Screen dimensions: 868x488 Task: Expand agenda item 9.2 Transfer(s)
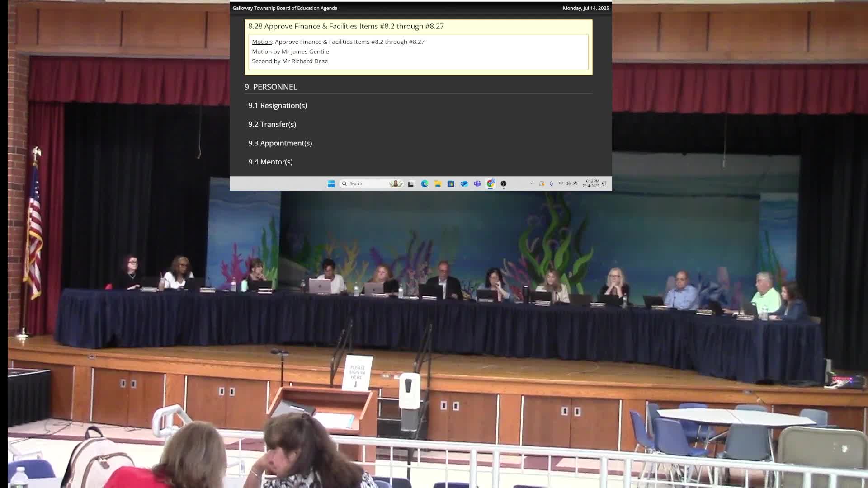pyautogui.click(x=272, y=124)
